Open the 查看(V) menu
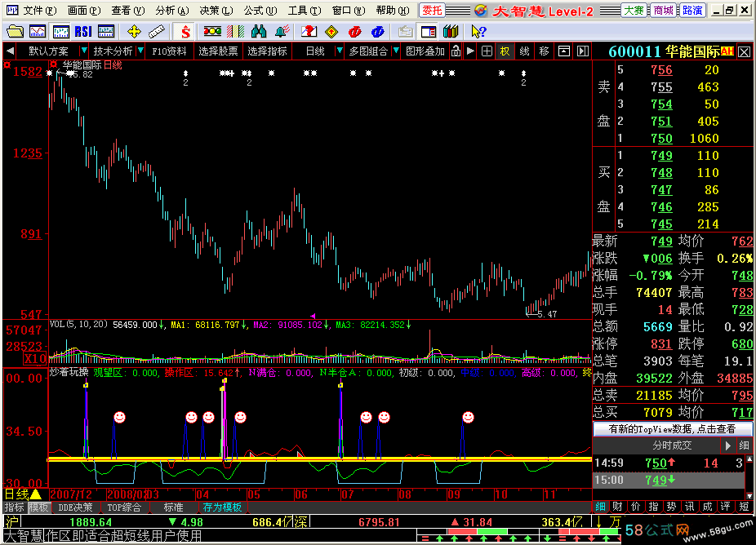Viewport: 756px width, 545px height. pos(127,11)
